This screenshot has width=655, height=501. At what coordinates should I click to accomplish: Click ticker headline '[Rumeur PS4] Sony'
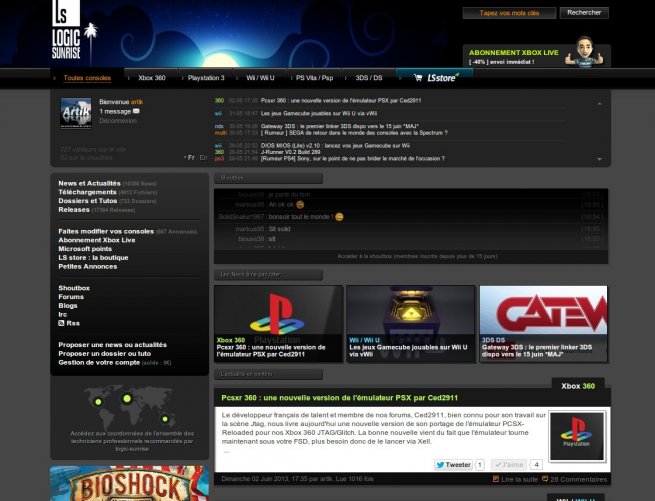(353, 159)
